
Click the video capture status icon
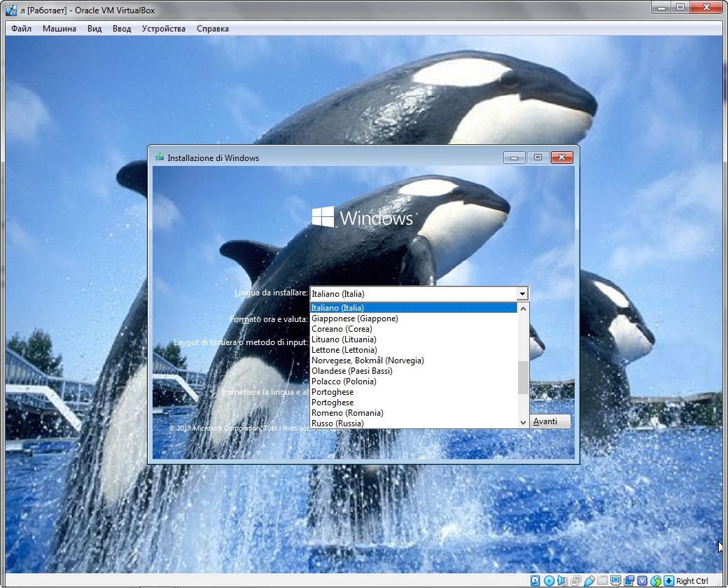(629, 580)
